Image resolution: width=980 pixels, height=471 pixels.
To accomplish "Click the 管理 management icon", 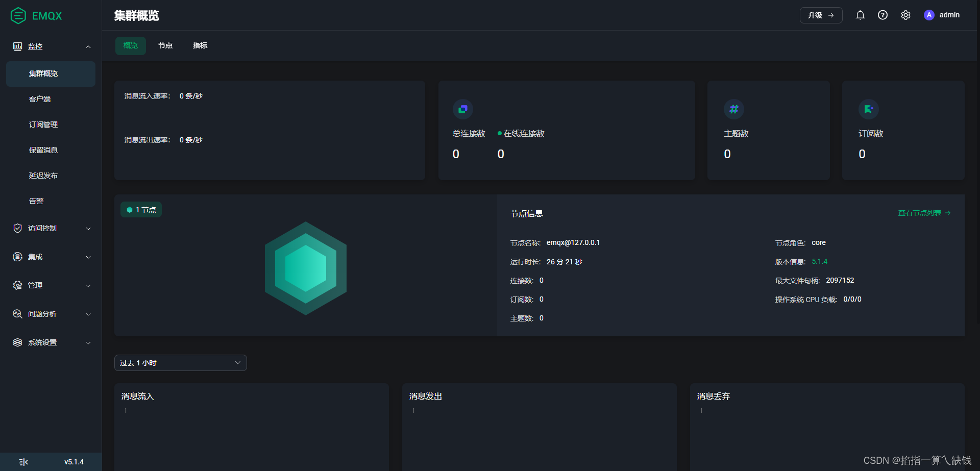I will click(17, 285).
